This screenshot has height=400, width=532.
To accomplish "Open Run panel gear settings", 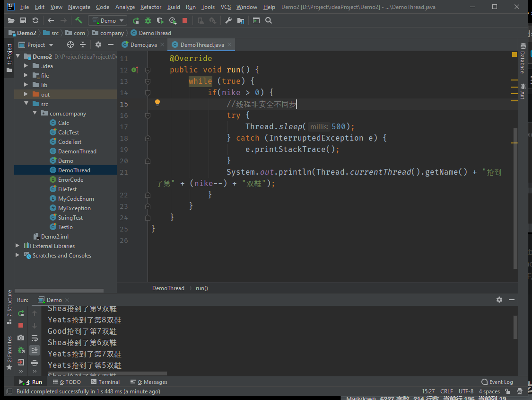I will point(499,300).
